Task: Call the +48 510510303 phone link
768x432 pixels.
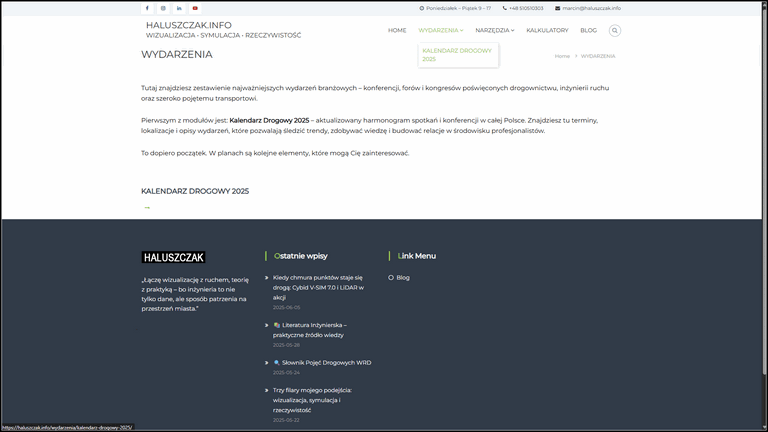Action: coord(525,8)
